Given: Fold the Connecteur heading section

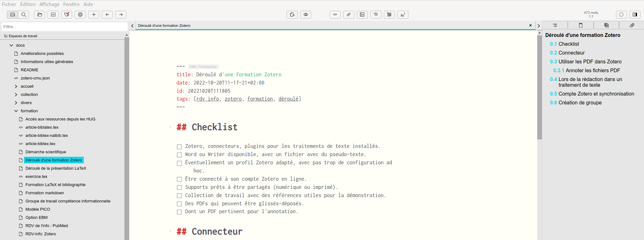Looking at the screenshot, I should [170, 231].
